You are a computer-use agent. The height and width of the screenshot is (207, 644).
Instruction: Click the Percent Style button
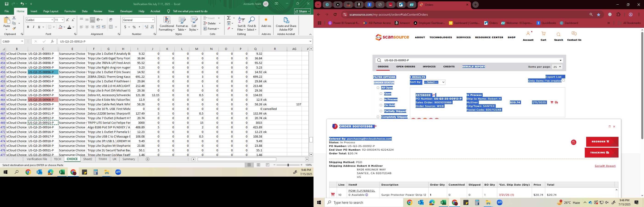pos(134,27)
